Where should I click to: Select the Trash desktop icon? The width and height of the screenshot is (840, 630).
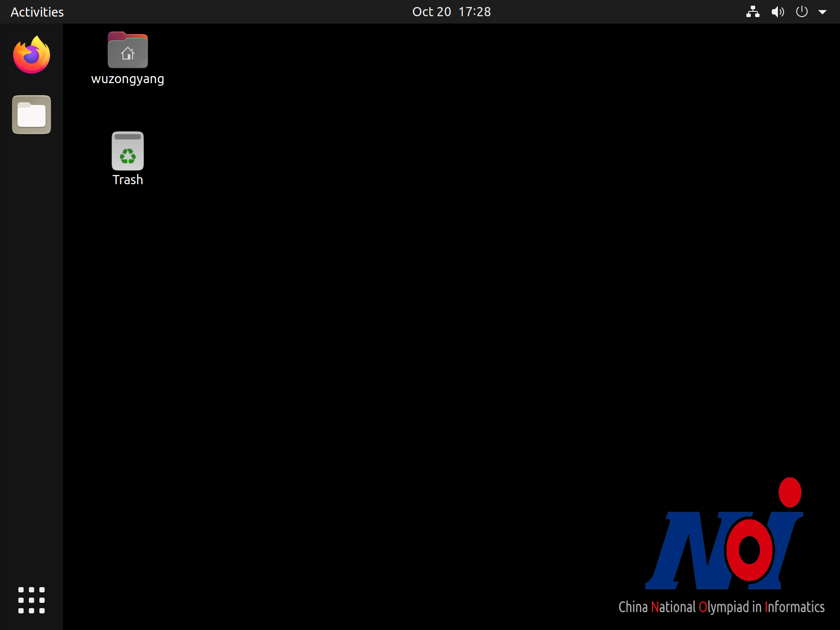pyautogui.click(x=128, y=151)
